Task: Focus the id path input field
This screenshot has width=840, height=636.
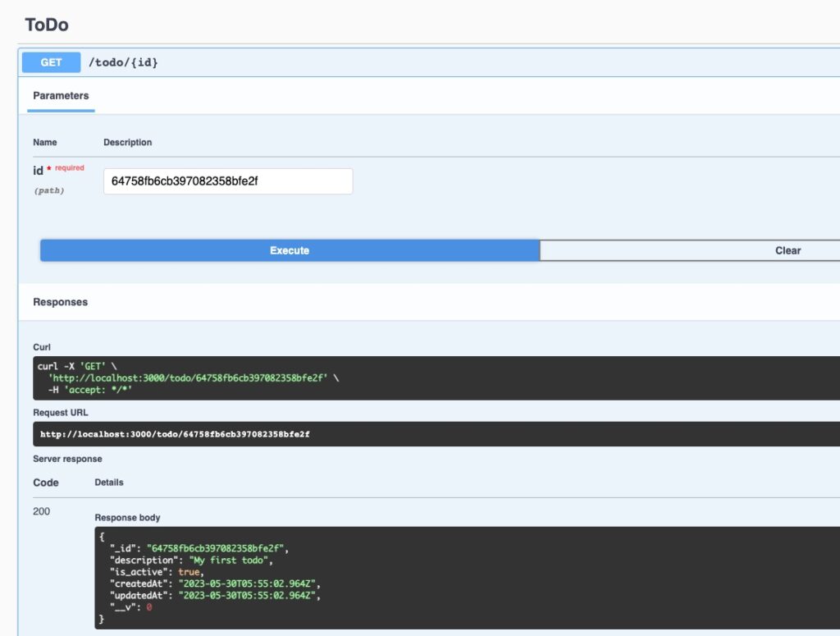Action: click(228, 181)
